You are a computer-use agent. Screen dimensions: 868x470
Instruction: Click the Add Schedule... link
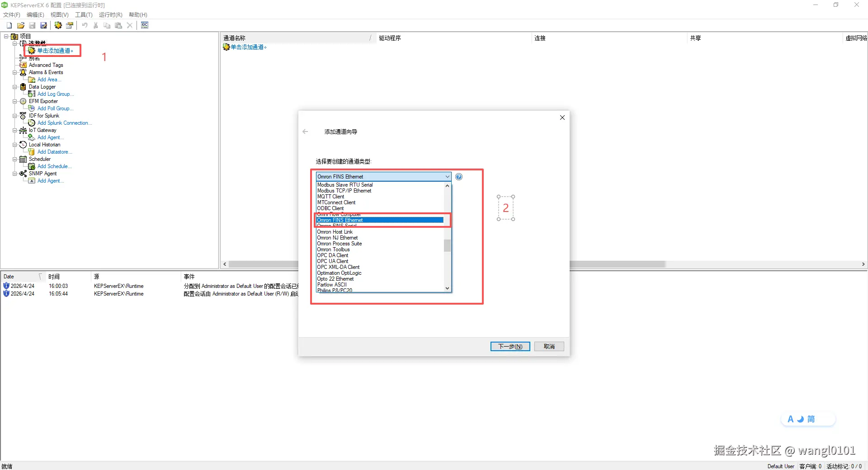54,166
